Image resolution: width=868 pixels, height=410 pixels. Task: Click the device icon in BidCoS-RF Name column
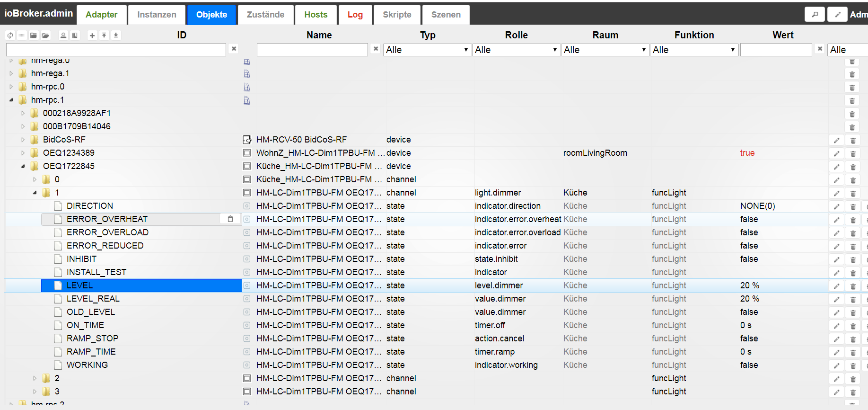pyautogui.click(x=247, y=140)
